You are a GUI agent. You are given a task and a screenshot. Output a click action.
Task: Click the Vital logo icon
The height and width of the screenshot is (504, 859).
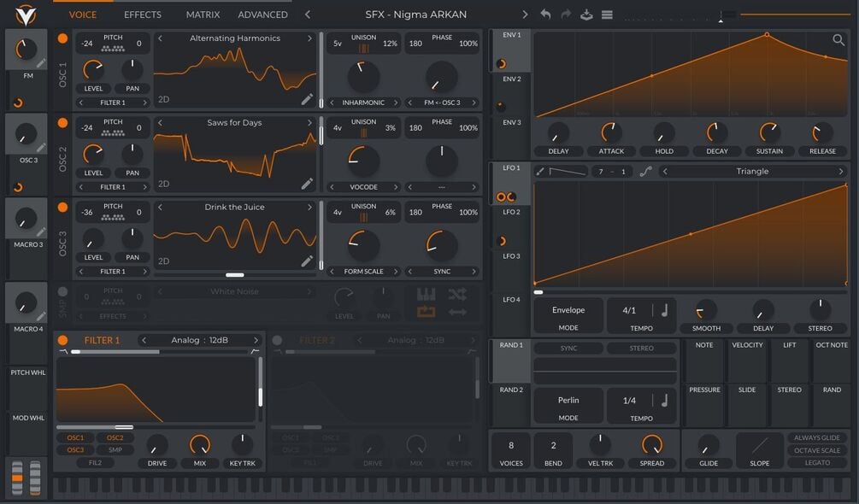pos(25,15)
